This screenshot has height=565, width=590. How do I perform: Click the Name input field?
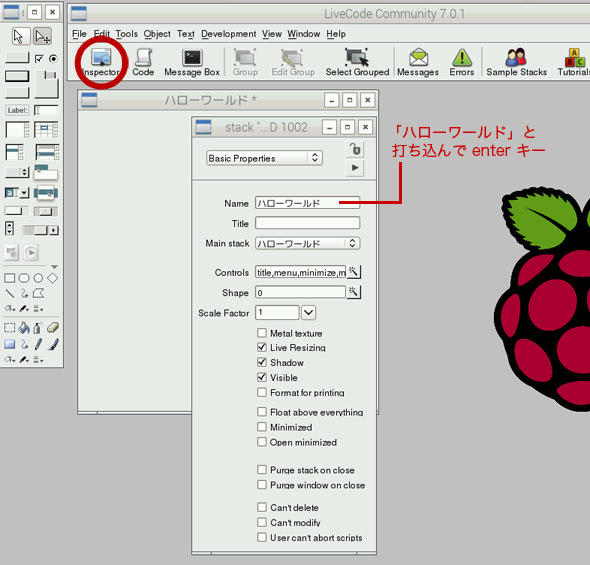pos(307,203)
